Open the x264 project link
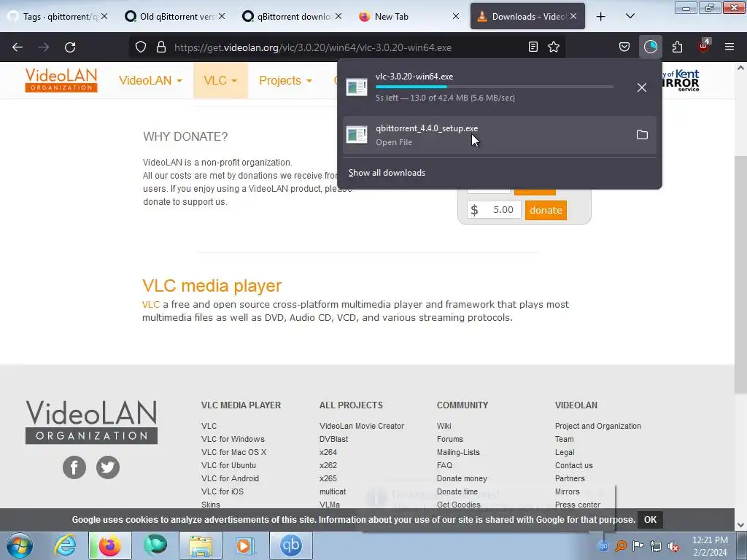Viewport: 747px width, 560px height. (x=328, y=452)
